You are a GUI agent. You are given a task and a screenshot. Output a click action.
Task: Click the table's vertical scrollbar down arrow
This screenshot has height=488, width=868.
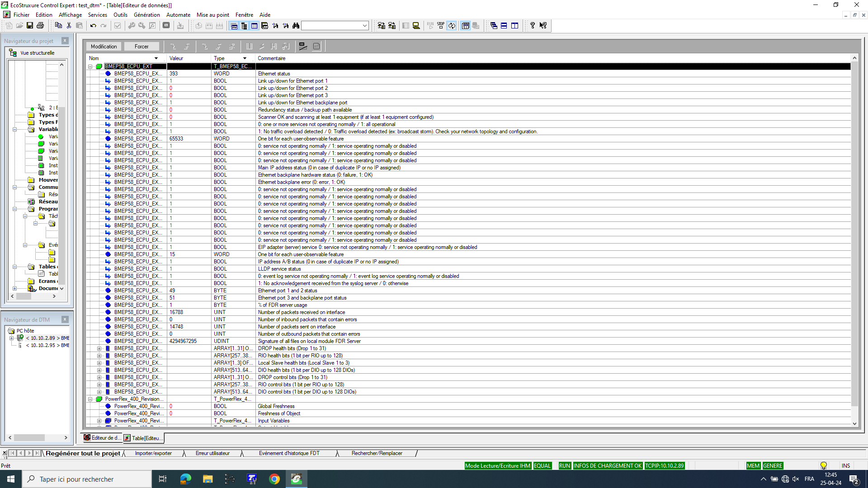click(x=854, y=423)
